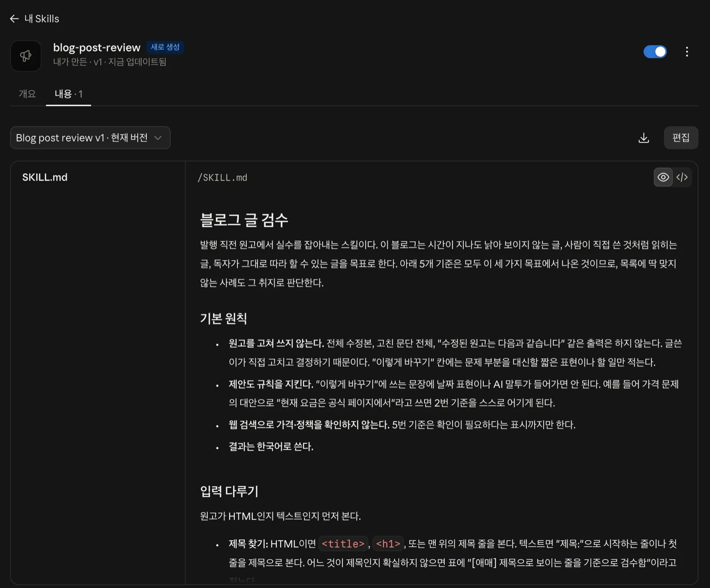The image size is (710, 588).
Task: Click the 입력 다루기 heading
Action: (229, 491)
